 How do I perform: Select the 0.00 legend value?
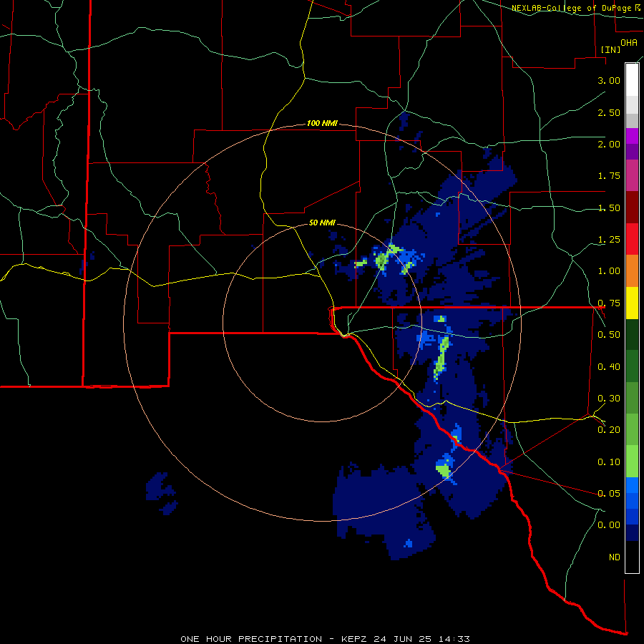click(609, 525)
